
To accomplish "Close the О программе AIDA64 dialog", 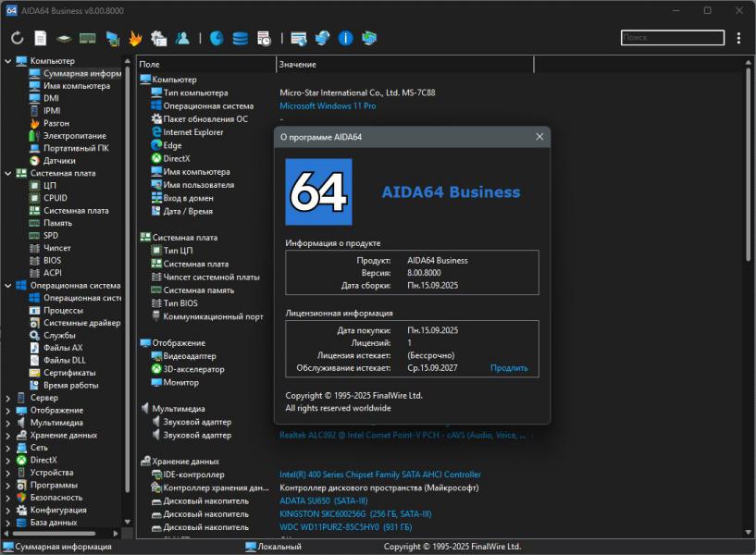I will [539, 137].
